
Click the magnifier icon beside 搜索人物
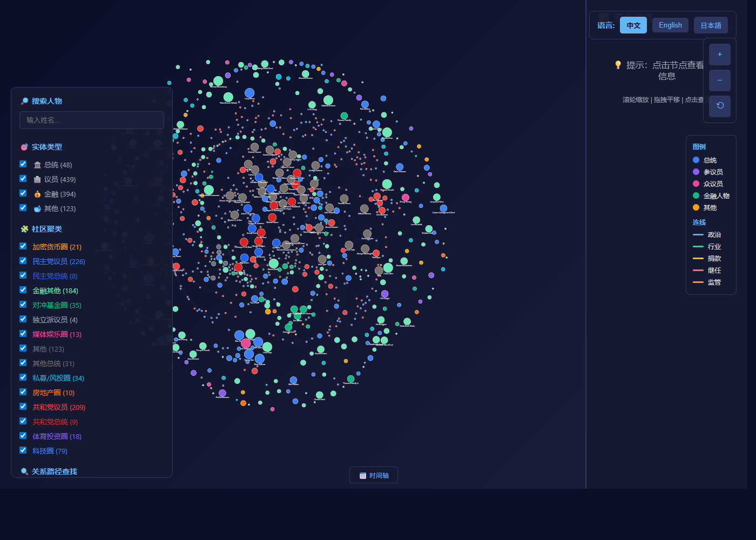coord(24,101)
